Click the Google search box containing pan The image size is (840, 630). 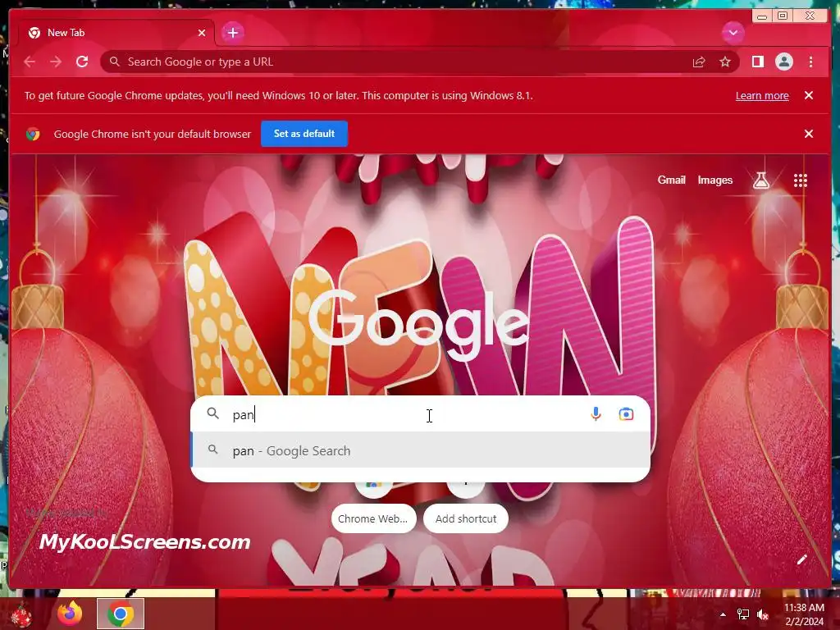[x=421, y=414]
